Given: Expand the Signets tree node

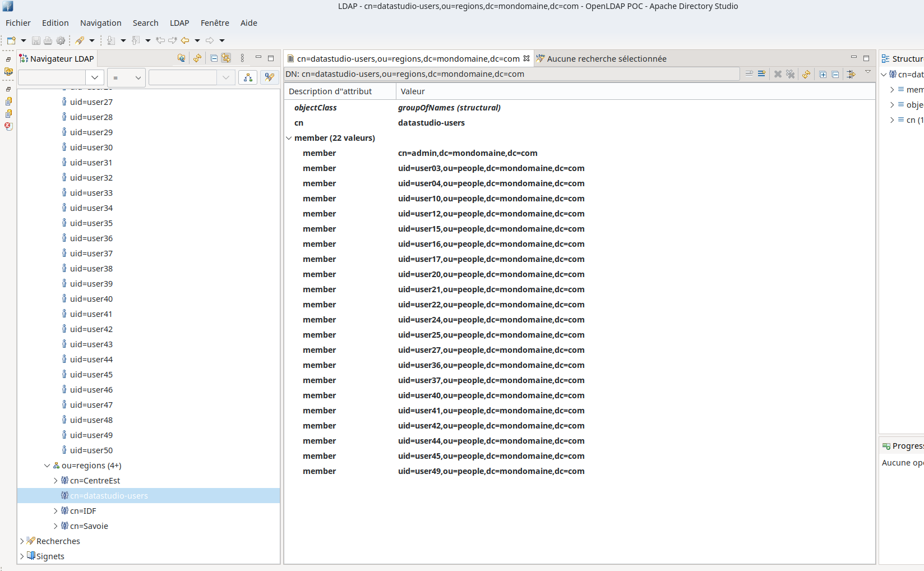Looking at the screenshot, I should click(x=22, y=556).
